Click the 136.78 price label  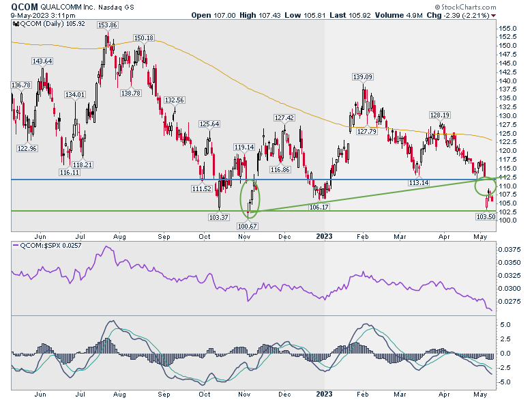click(x=21, y=85)
